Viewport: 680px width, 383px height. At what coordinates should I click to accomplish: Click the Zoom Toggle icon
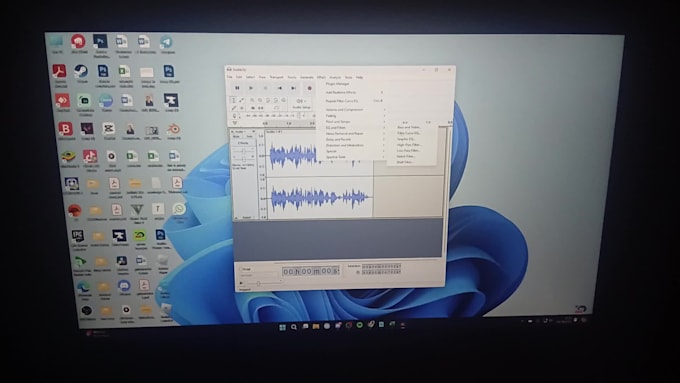[x=284, y=100]
